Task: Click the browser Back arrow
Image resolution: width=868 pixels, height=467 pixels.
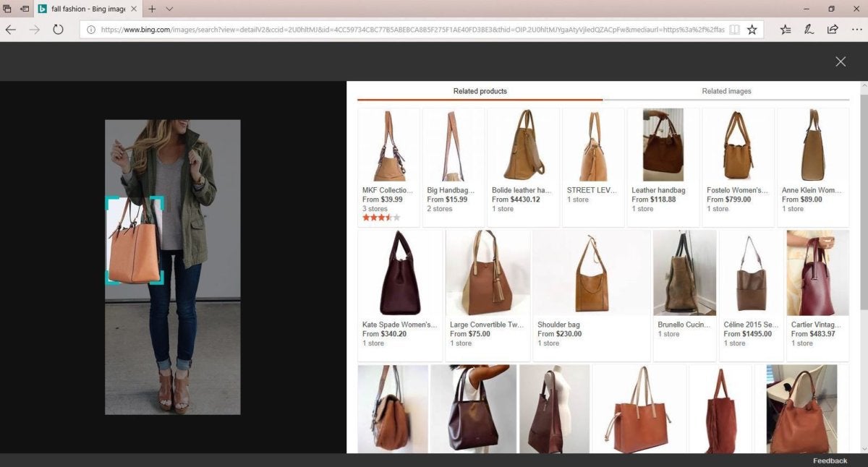Action: click(x=11, y=30)
